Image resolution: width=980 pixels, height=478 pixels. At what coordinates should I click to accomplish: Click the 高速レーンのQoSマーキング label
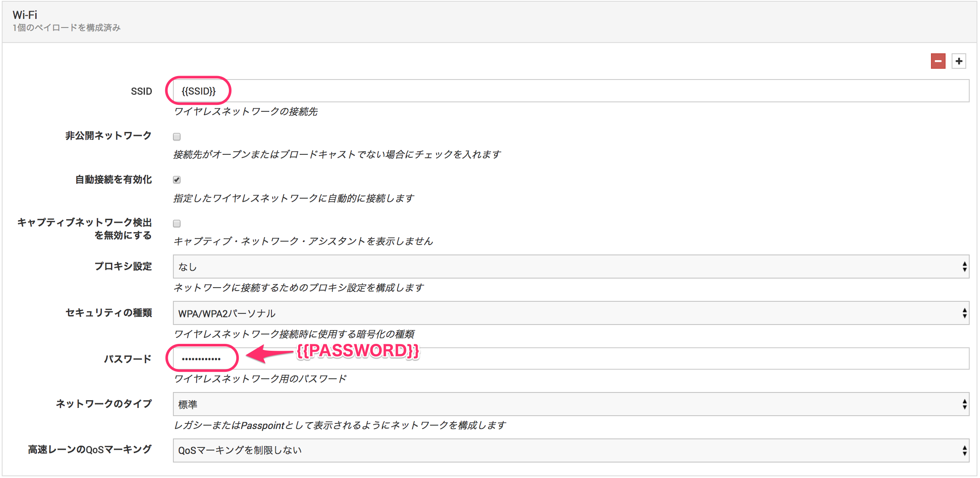89,450
